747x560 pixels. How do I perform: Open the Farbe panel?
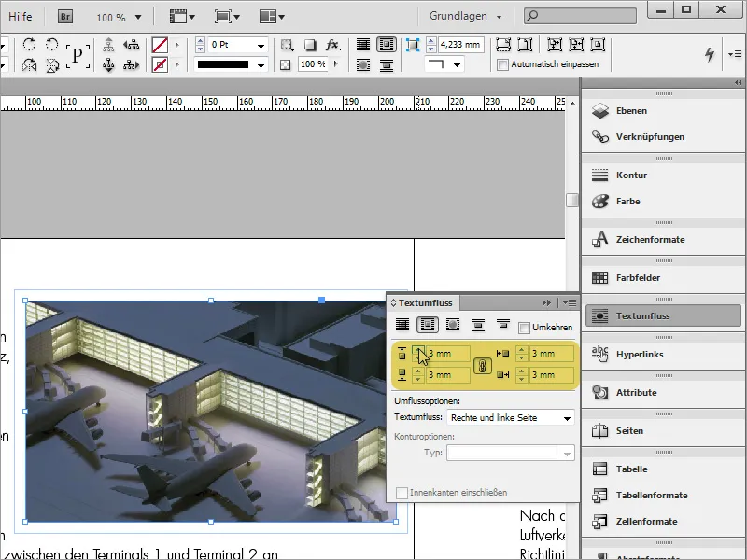click(x=662, y=201)
